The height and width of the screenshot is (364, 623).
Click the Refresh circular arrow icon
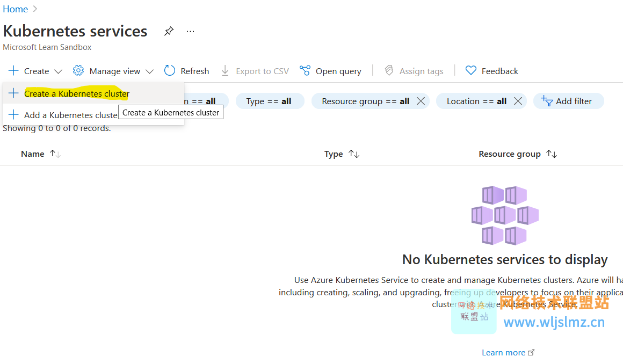pos(170,71)
